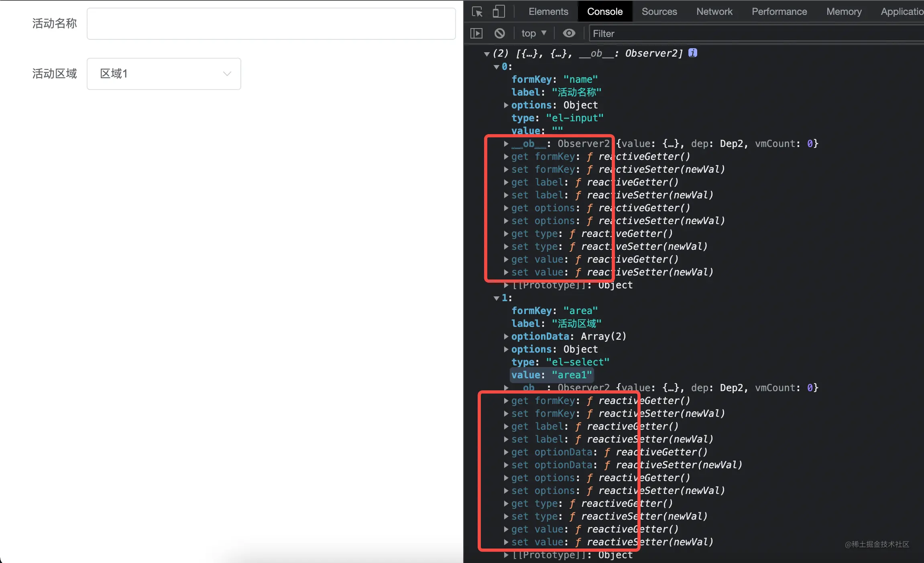Expand the optionData Array(2) entry
924x563 pixels.
coord(506,337)
